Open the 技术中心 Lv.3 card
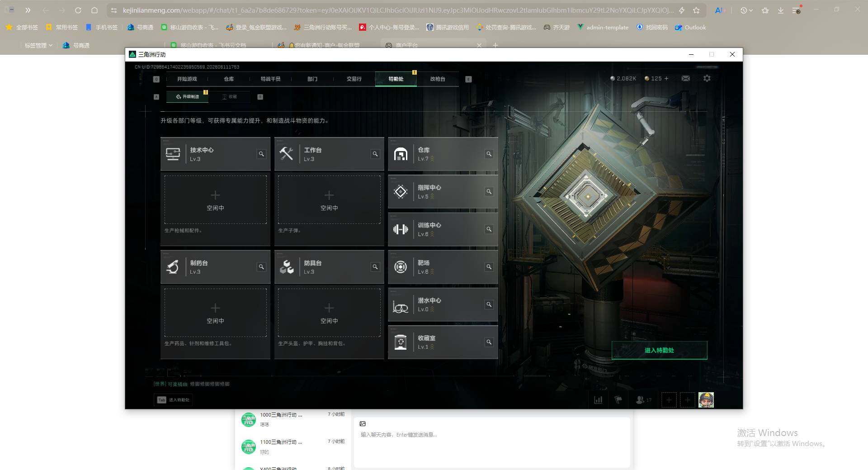 pyautogui.click(x=215, y=154)
